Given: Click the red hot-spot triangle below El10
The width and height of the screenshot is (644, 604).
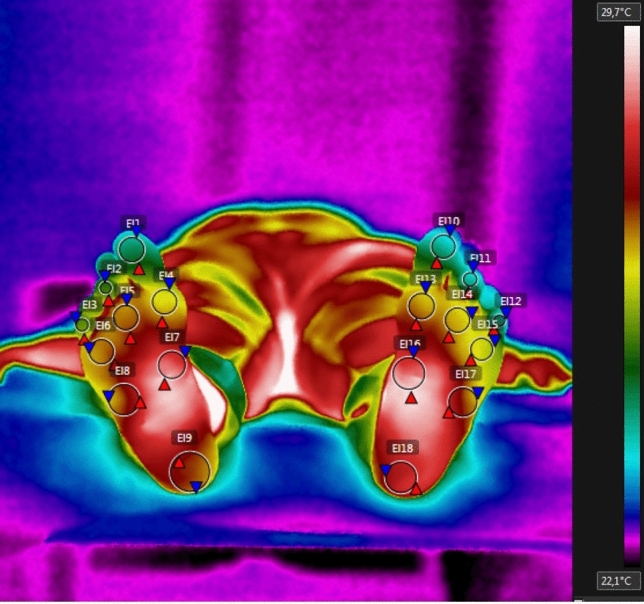Looking at the screenshot, I should 437,264.
